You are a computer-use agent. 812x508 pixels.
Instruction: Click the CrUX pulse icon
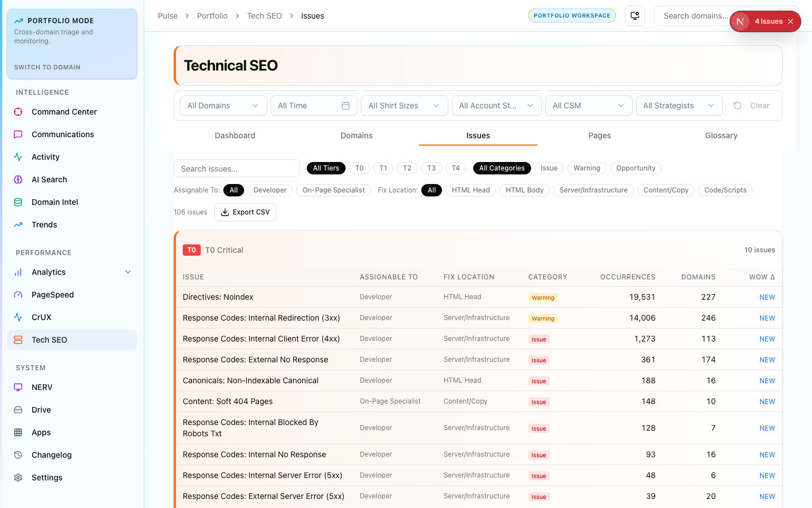pyautogui.click(x=18, y=317)
